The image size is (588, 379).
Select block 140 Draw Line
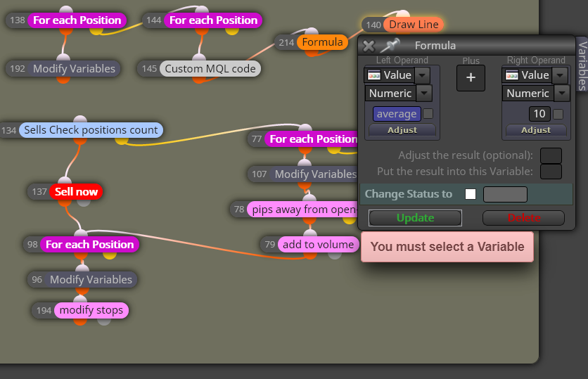(414, 25)
